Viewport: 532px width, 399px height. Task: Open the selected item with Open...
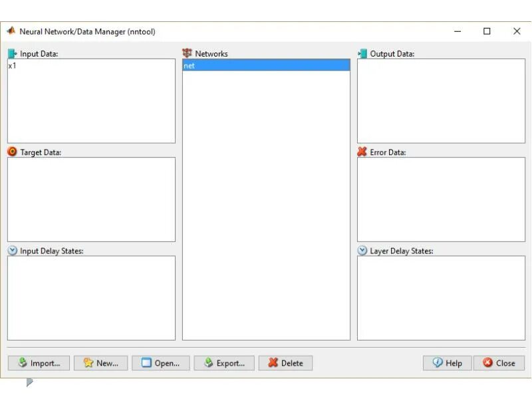[161, 363]
